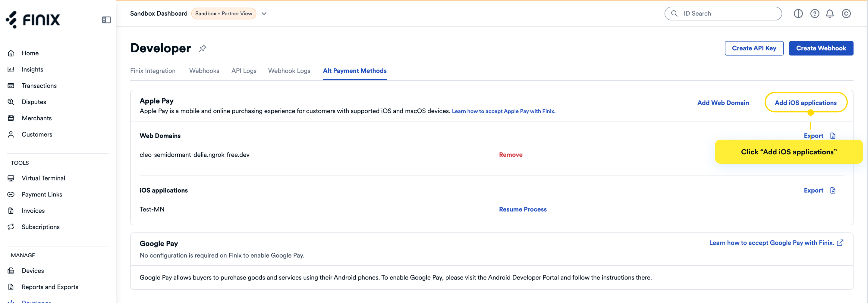This screenshot has height=303, width=868.
Task: Open the API Logs tab
Action: point(244,71)
